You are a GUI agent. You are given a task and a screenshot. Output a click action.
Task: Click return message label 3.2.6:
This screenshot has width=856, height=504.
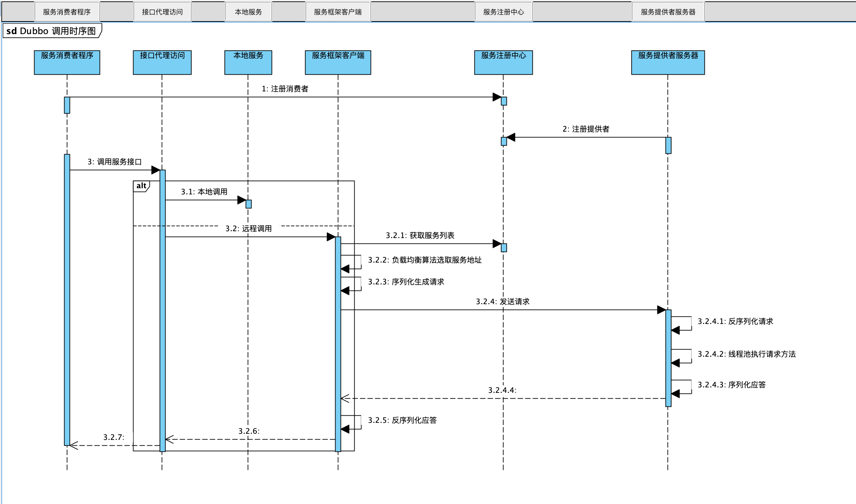[x=249, y=431]
